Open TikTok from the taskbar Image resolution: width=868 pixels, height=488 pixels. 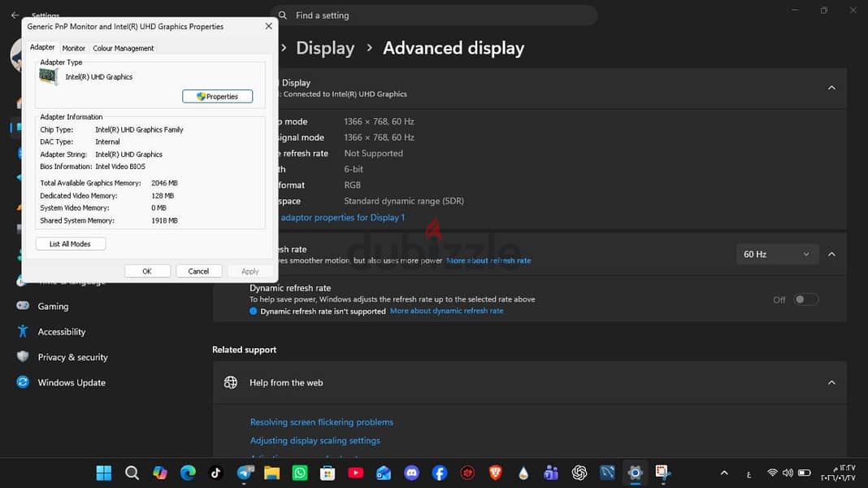(x=216, y=473)
